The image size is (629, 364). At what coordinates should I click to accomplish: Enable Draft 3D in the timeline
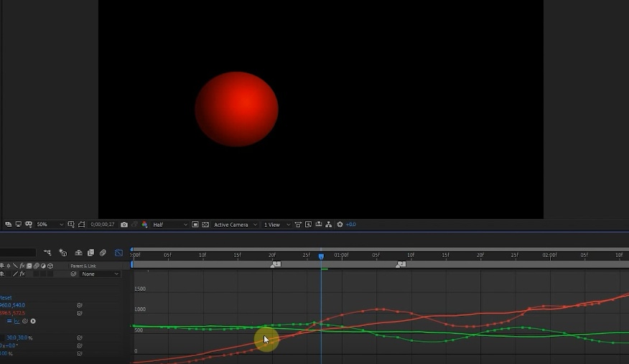coord(63,253)
